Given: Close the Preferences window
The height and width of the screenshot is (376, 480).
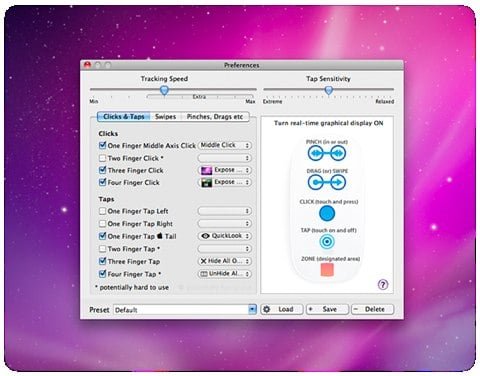Looking at the screenshot, I should pos(88,65).
